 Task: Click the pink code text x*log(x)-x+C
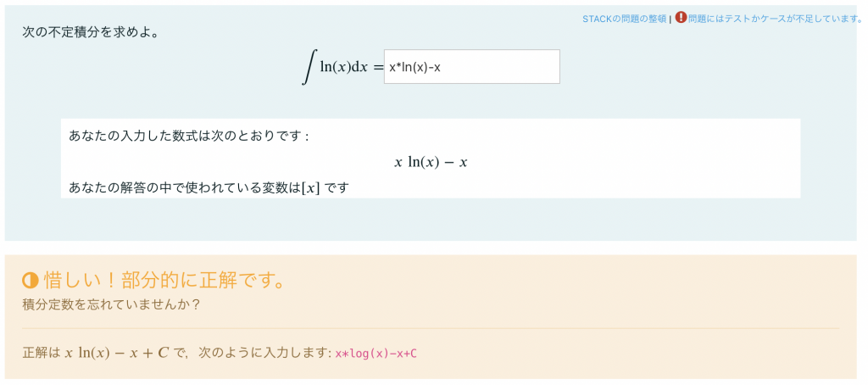[376, 353]
